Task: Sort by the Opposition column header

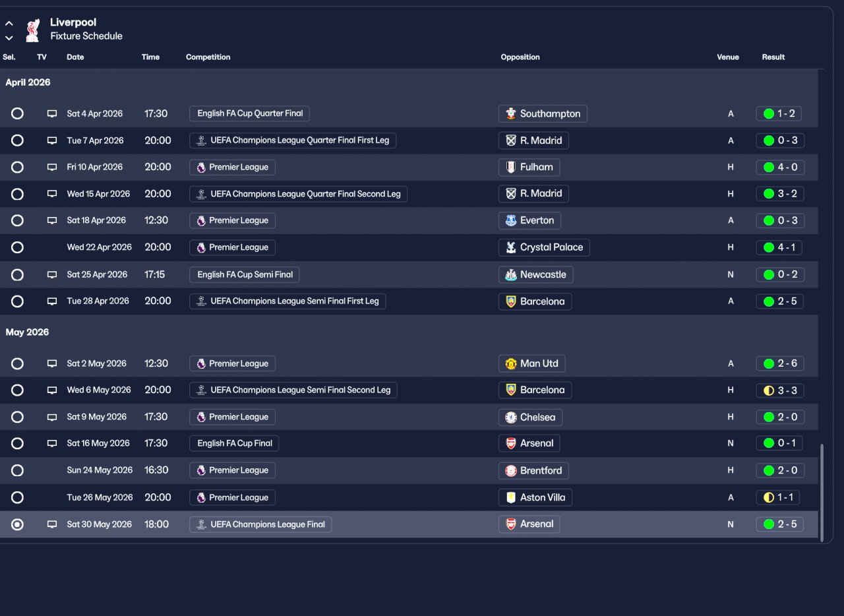Action: [x=520, y=57]
